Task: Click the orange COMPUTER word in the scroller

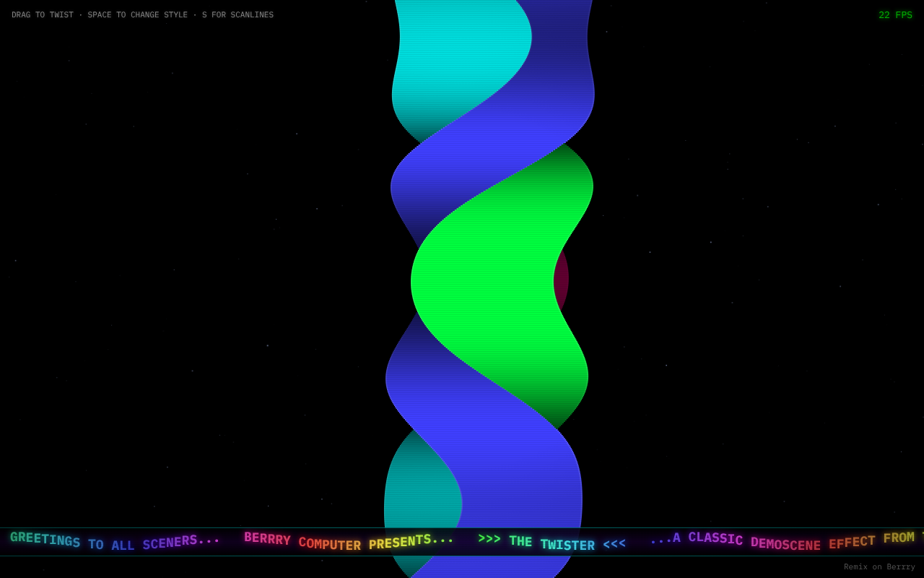Action: pos(329,544)
